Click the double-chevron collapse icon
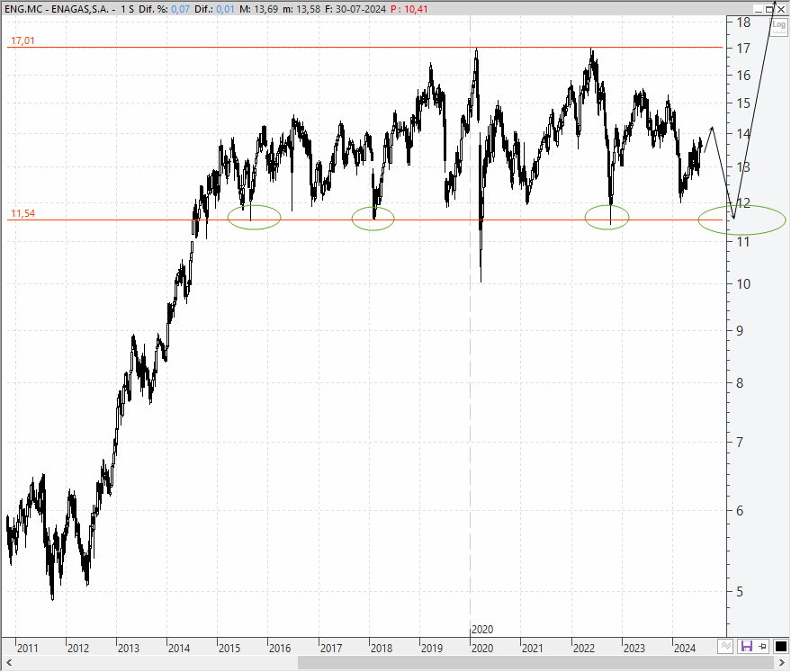Screen dimensions: 791x672 (x=725, y=646)
